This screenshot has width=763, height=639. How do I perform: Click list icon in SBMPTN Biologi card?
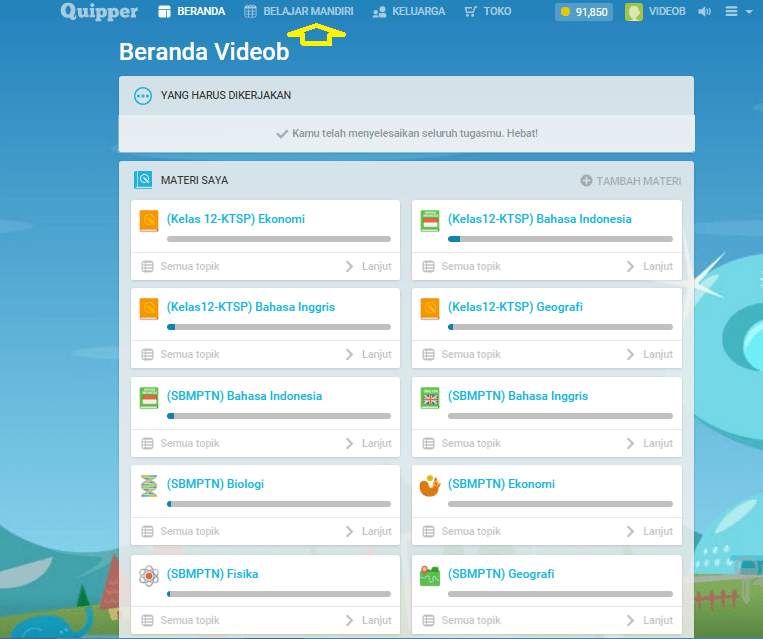147,531
